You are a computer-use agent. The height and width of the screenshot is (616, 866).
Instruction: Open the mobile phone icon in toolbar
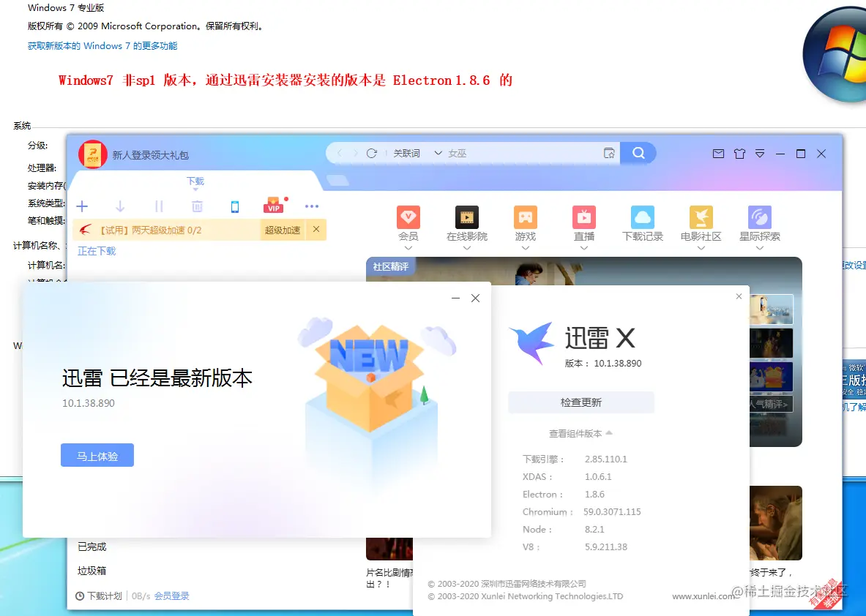[235, 206]
